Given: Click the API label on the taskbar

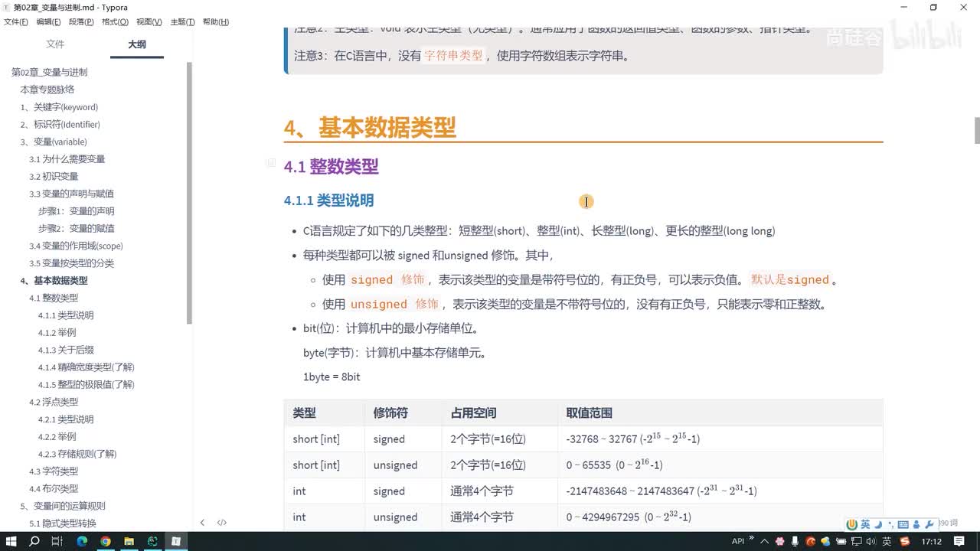Looking at the screenshot, I should pos(738,542).
